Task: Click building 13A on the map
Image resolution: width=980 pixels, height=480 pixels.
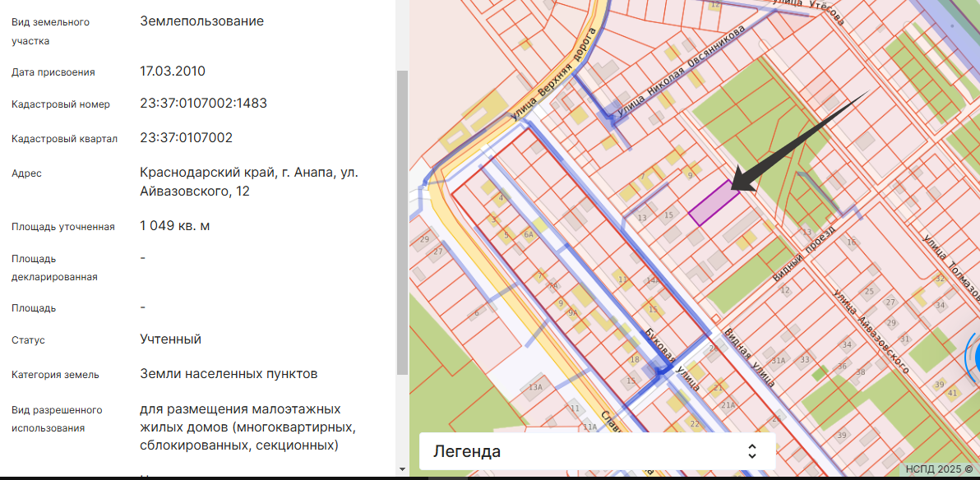Action: [x=536, y=387]
